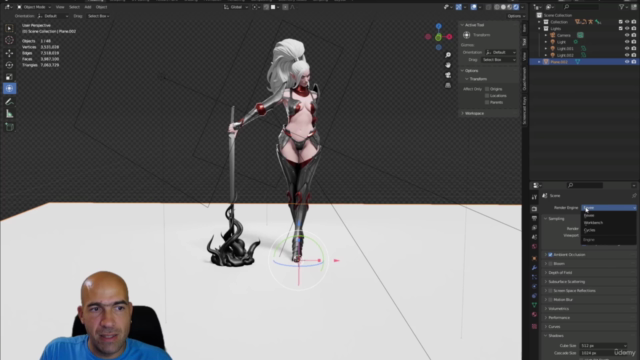Select the Measure tool
The image size is (640, 360).
9,114
